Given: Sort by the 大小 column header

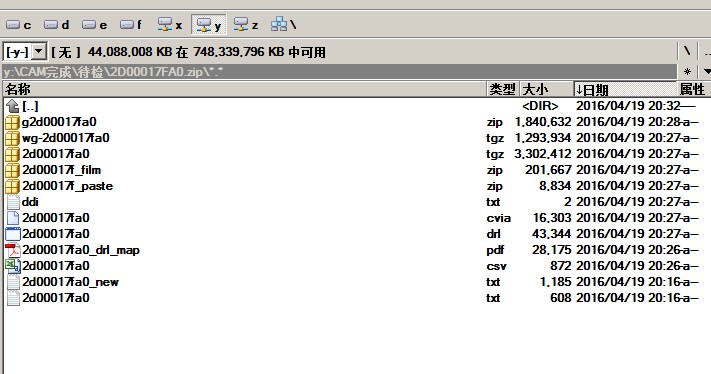Looking at the screenshot, I should click(x=545, y=89).
